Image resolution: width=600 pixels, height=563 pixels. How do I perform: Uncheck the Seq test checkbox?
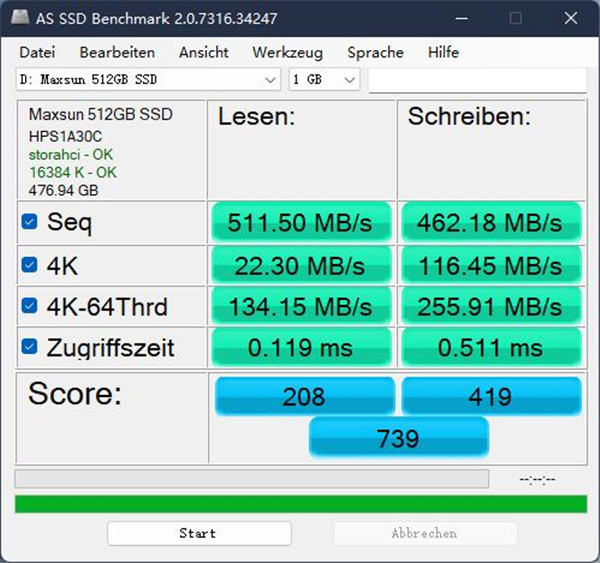pos(30,223)
